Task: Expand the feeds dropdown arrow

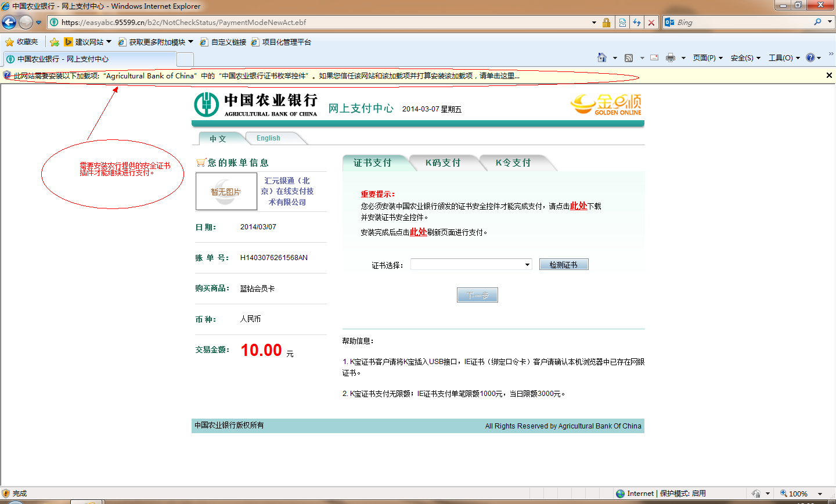Action: [642, 57]
